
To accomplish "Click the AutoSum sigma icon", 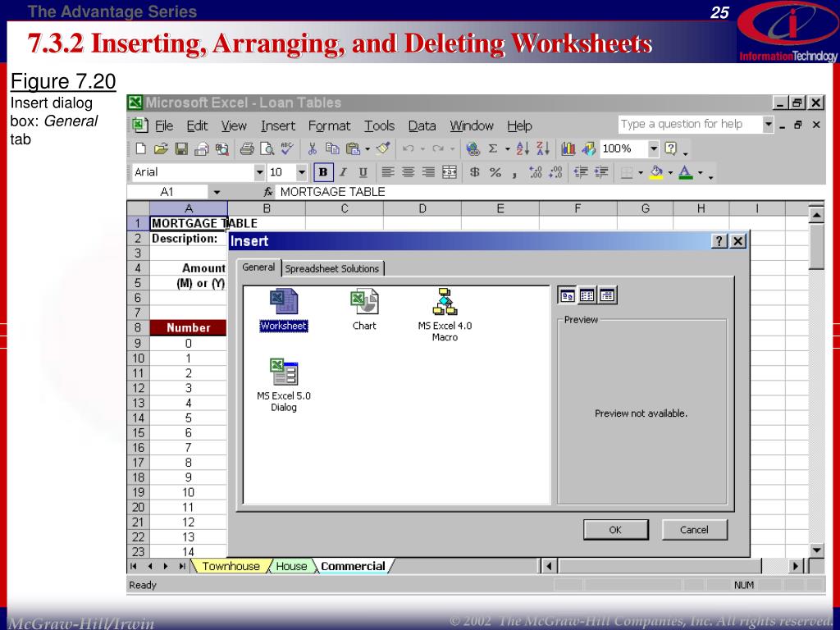I will coord(493,149).
